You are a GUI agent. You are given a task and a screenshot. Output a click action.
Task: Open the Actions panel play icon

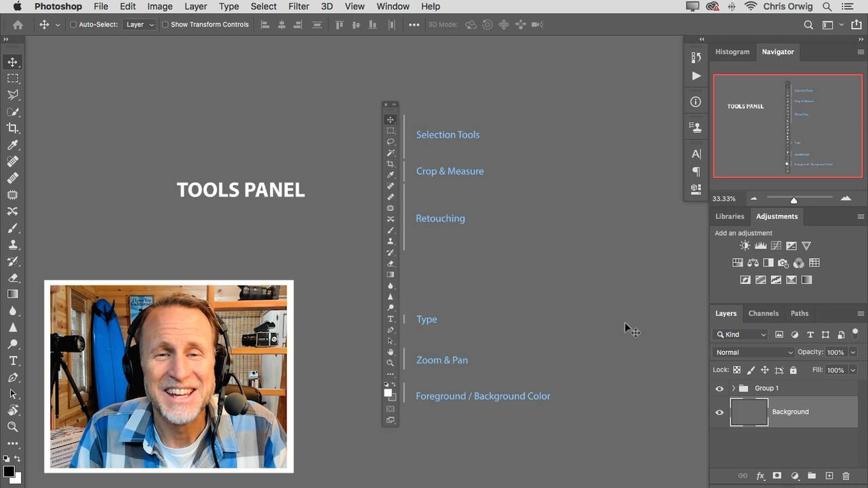point(696,76)
